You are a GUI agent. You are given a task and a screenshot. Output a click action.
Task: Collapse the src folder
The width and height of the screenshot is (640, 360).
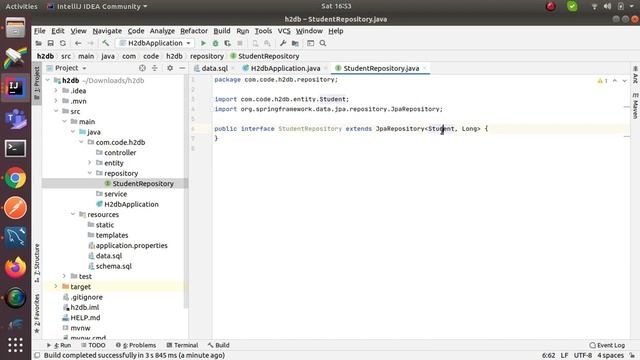(56, 111)
